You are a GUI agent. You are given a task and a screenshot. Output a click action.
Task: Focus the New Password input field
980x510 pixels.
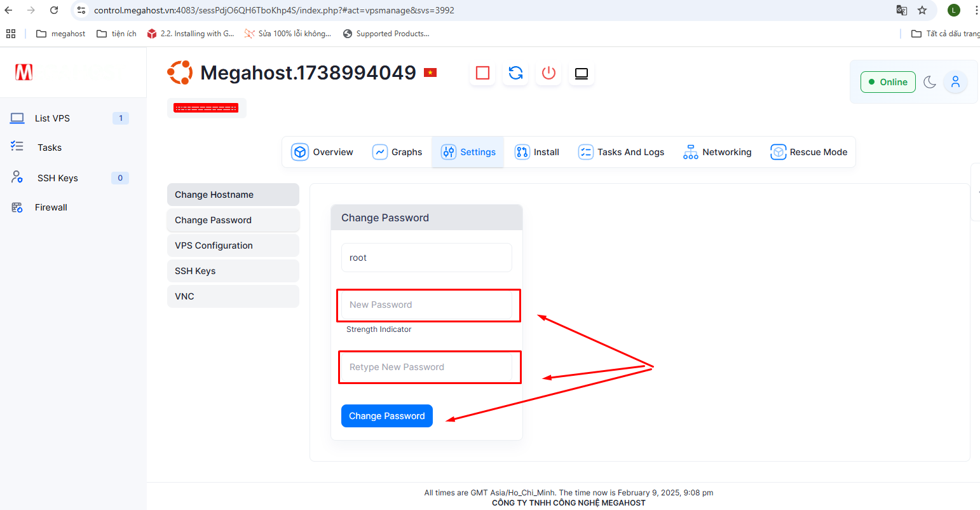pyautogui.click(x=426, y=305)
